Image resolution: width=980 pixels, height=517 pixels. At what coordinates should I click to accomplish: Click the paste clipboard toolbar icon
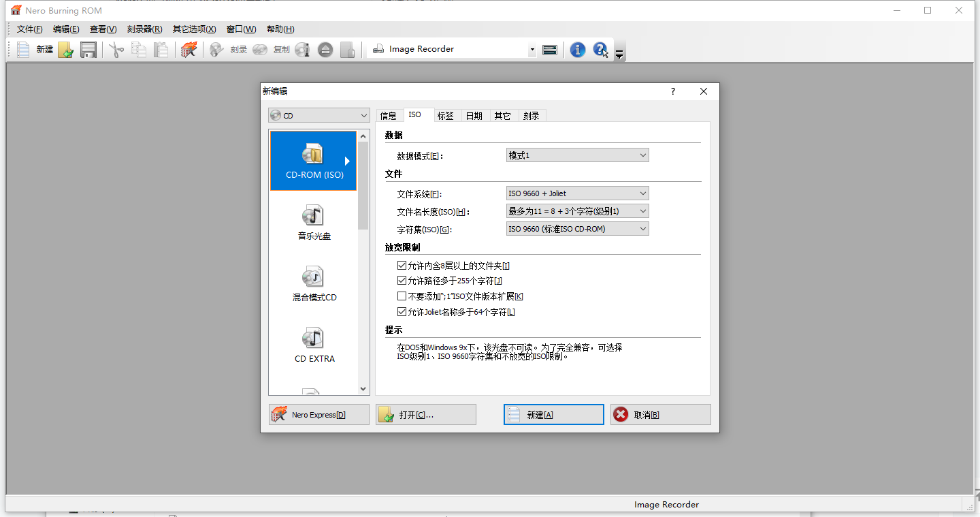[x=161, y=49]
